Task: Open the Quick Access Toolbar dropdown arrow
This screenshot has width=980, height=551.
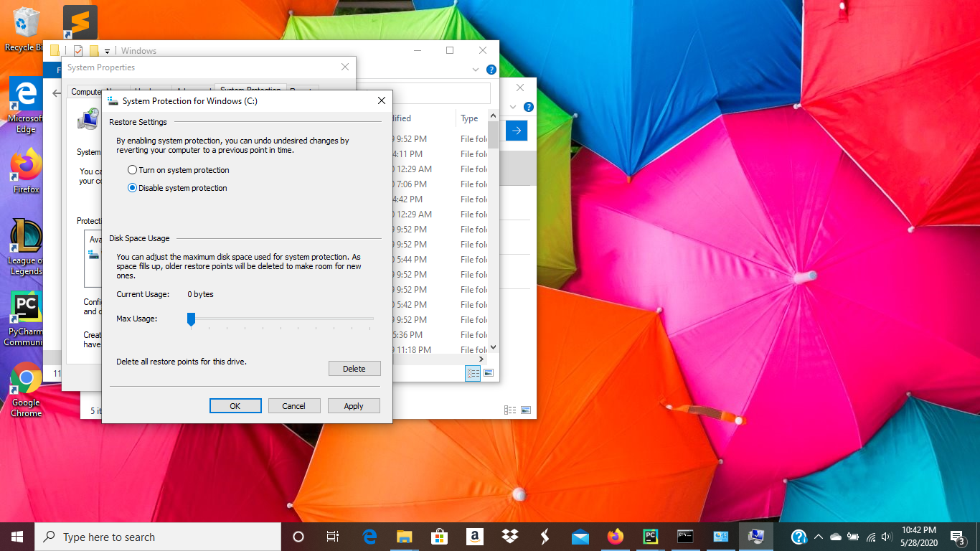Action: 106,50
